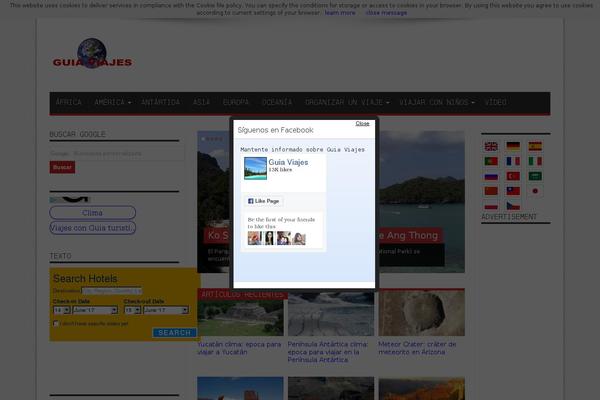Open check-out day dropdown

[x=132, y=310]
